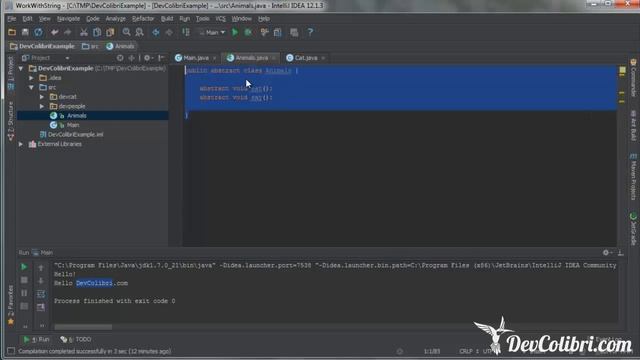Expand the External Libraries node
Screen dimensions: 640x360
21,144
